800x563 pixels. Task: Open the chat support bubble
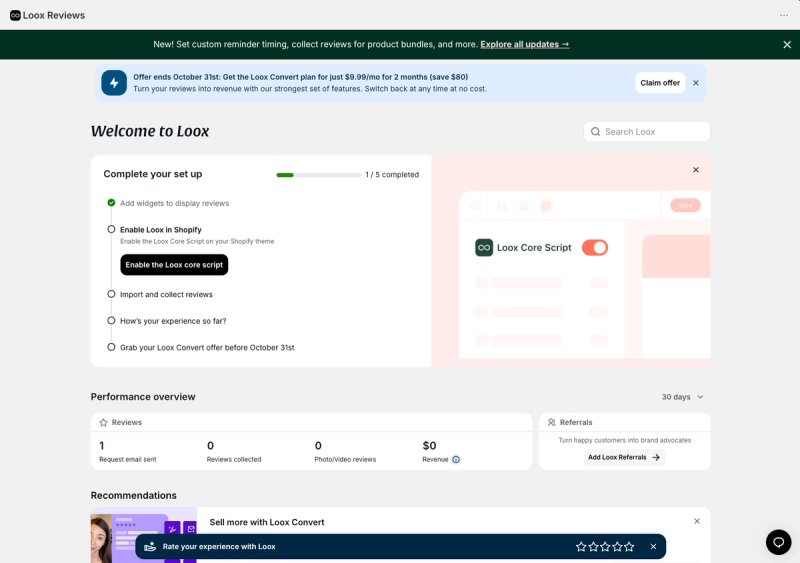[778, 542]
